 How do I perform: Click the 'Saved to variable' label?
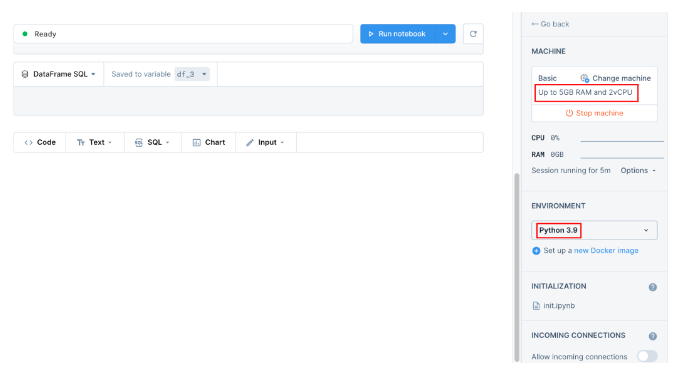tap(141, 74)
